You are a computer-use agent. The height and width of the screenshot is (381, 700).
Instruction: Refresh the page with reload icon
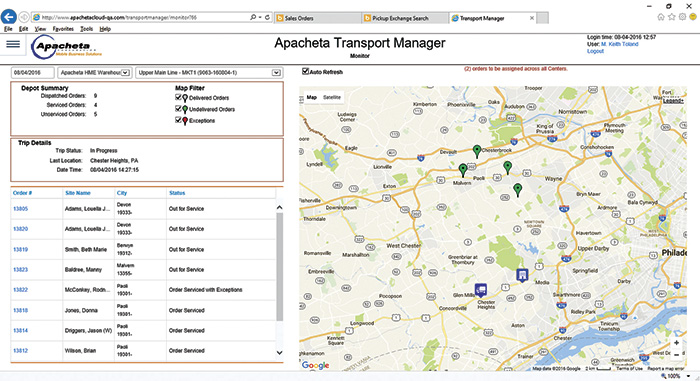[267, 17]
